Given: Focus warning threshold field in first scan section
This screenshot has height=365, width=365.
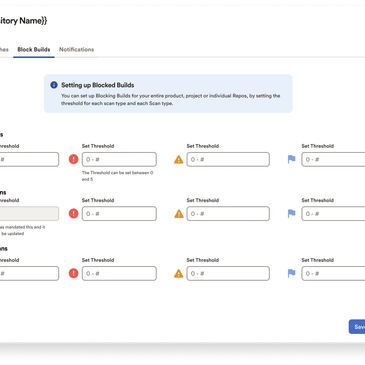Looking at the screenshot, I should (228, 159).
